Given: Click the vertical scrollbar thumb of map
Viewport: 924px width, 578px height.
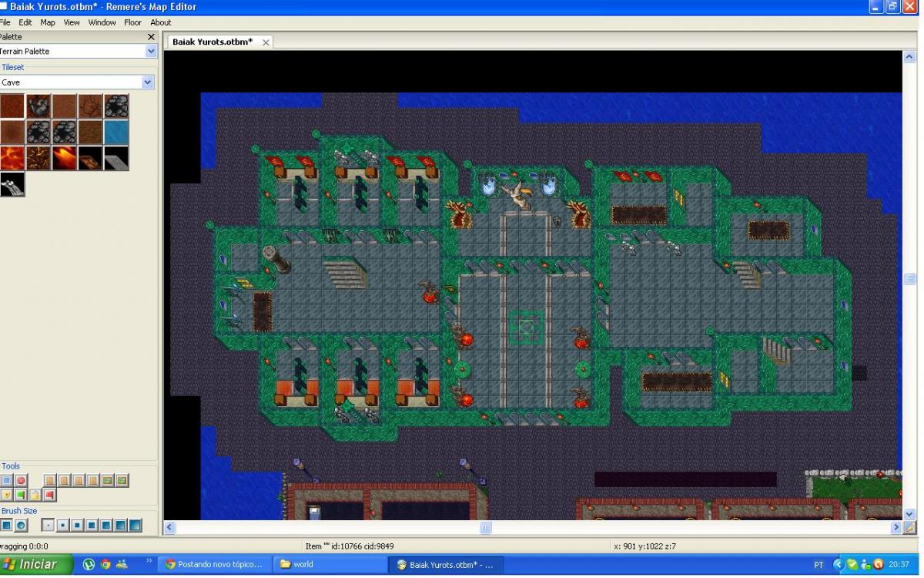Looking at the screenshot, I should [909, 279].
